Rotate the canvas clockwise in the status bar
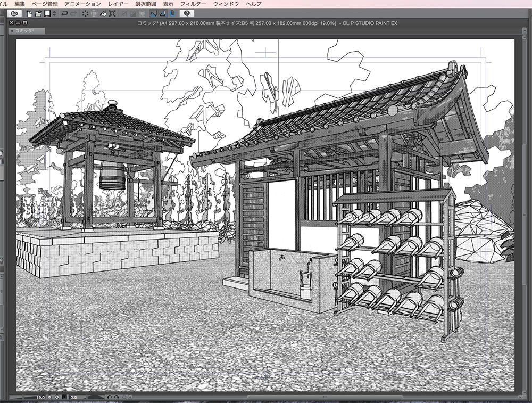Image resolution: width=532 pixels, height=403 pixels. tap(116, 397)
